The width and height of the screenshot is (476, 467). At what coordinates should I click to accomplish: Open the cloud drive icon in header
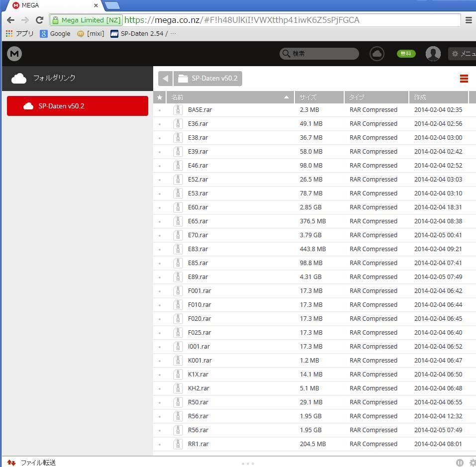click(377, 54)
